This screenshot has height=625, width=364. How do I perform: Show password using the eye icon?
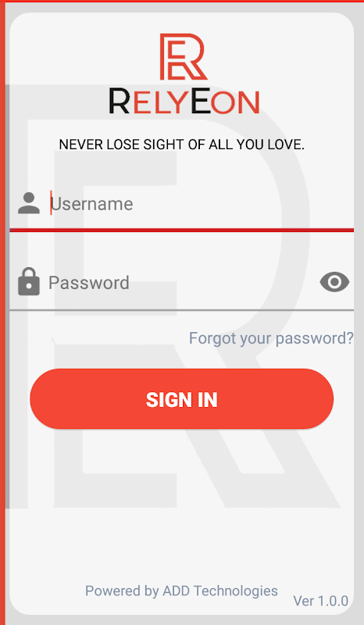[334, 282]
